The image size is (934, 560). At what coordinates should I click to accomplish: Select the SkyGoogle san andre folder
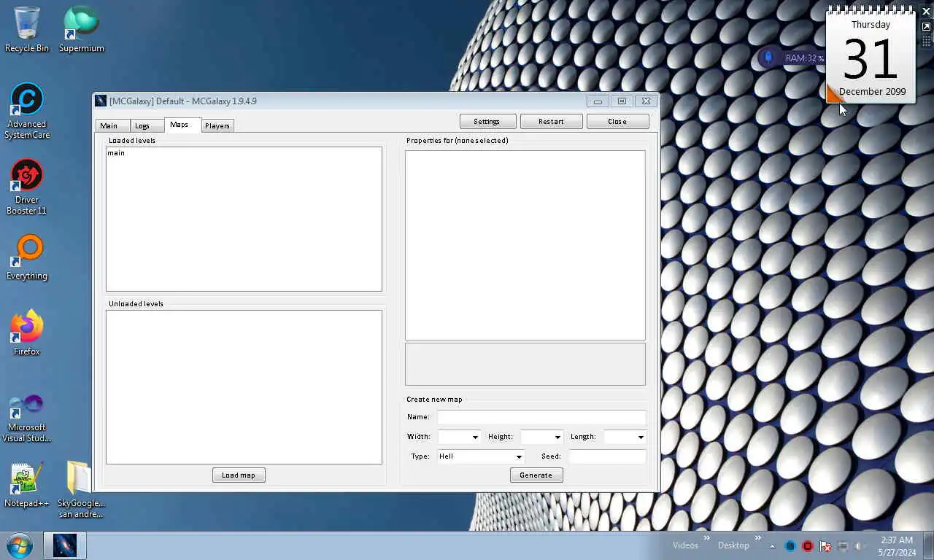click(81, 489)
